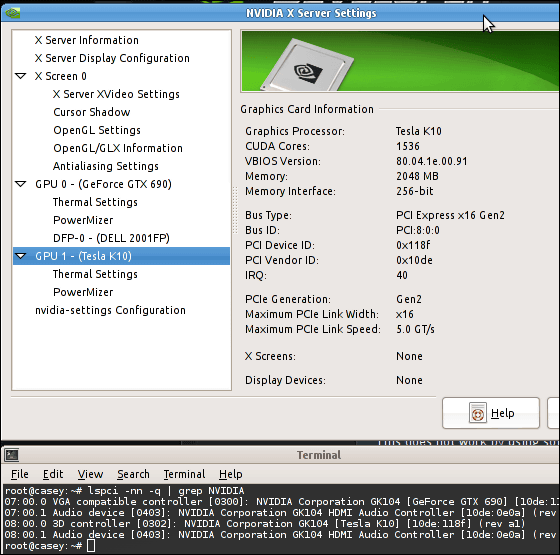Click the IRQ value 40
560x555 pixels.
coord(402,275)
